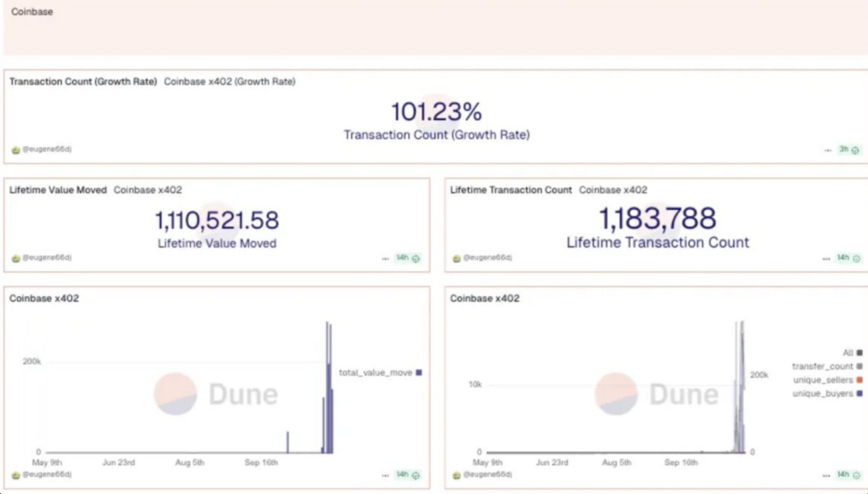Toggle transfer_count legend series

(827, 366)
